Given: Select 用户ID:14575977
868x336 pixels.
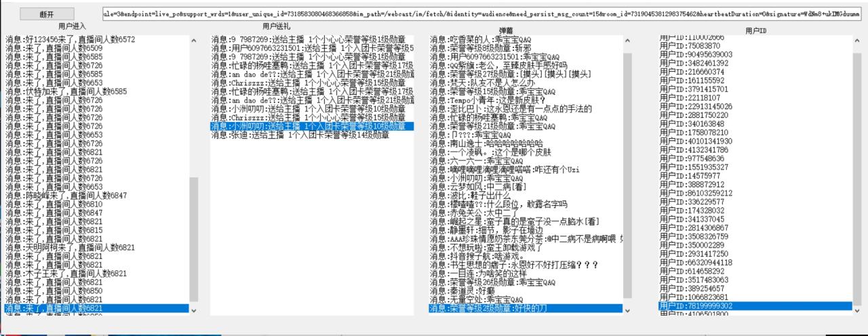Looking at the screenshot, I should tap(755, 176).
